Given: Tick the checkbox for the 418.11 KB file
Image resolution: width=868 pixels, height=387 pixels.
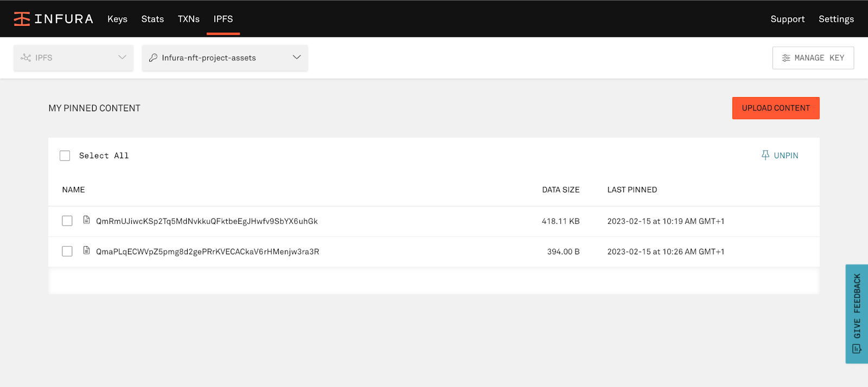Looking at the screenshot, I should point(67,221).
